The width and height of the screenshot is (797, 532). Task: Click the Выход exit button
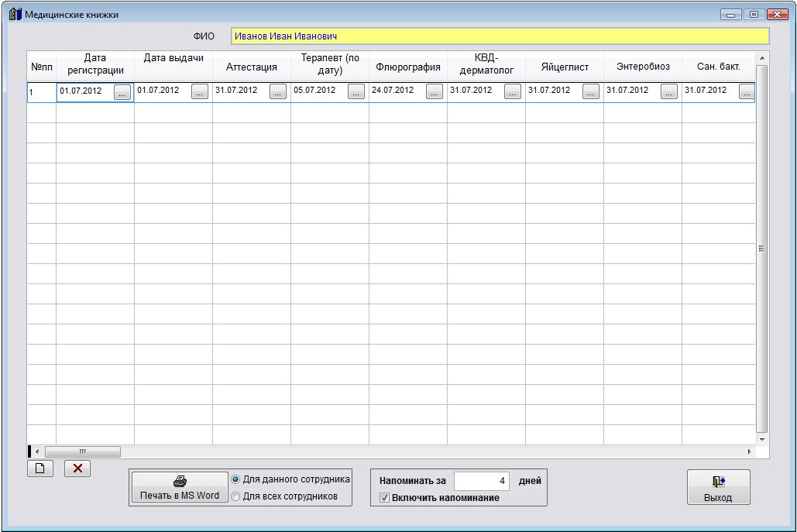718,487
